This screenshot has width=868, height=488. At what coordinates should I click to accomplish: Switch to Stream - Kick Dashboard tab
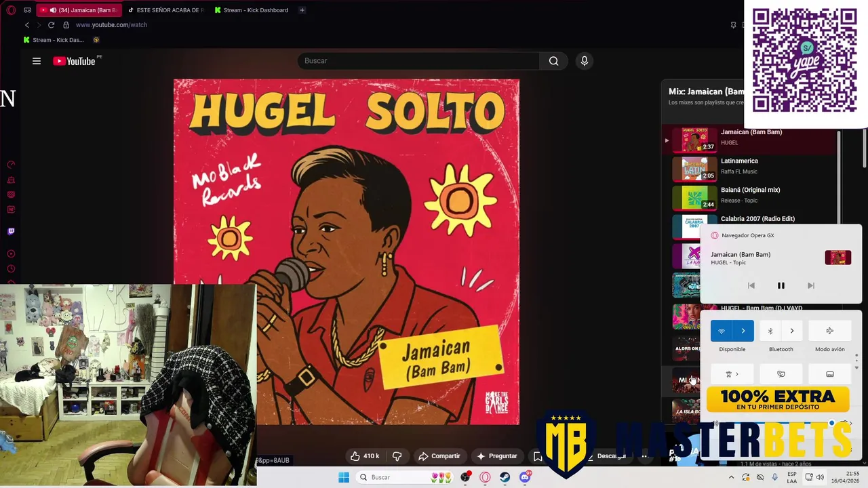252,10
